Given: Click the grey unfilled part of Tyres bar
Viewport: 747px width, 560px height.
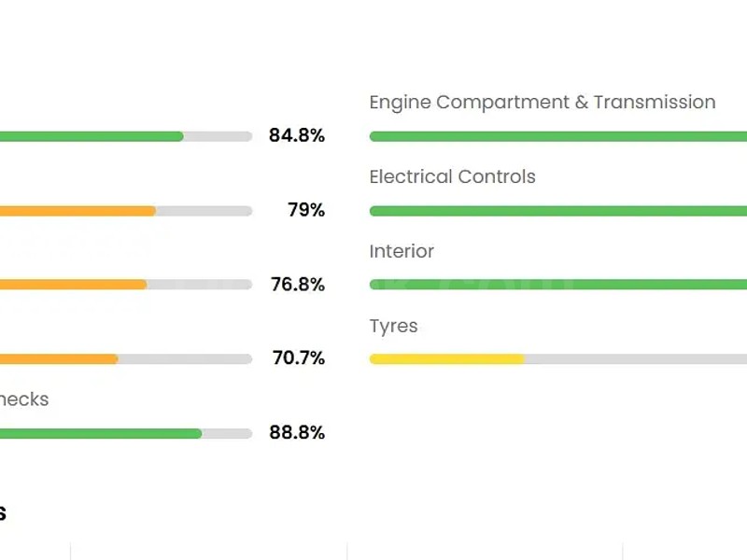Looking at the screenshot, I should click(635, 358).
